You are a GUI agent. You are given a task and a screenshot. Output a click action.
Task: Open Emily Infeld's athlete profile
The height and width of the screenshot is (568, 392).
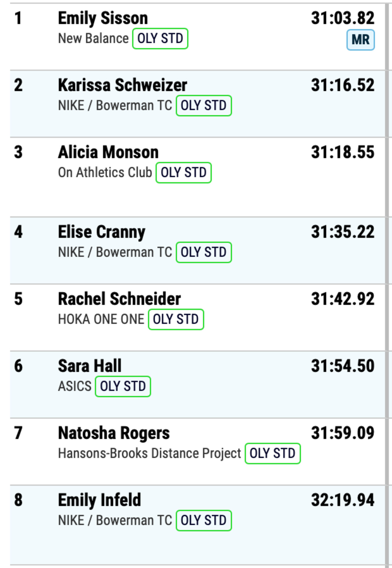(99, 500)
